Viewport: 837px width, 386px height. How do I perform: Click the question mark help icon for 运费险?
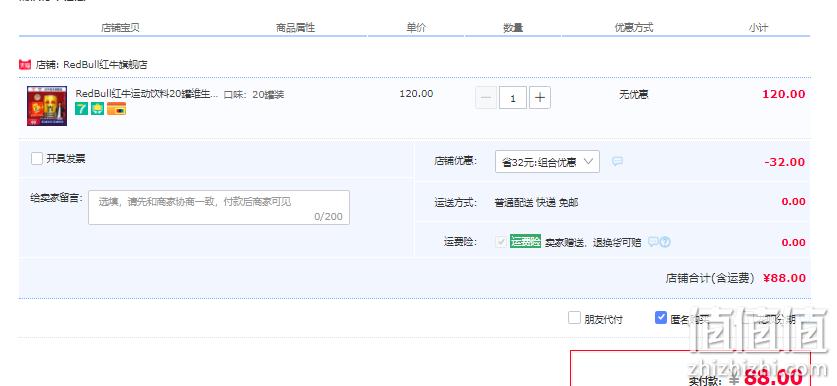(665, 242)
